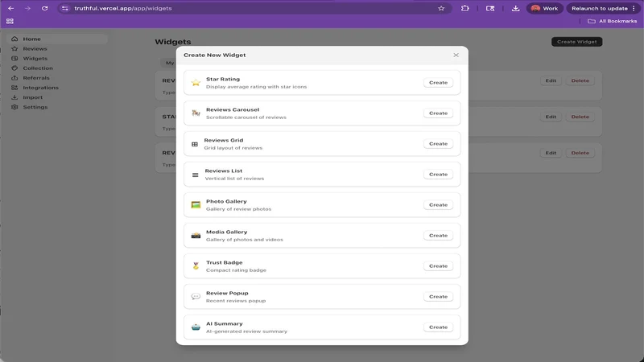Go back using browser back arrow
The width and height of the screenshot is (644, 362).
point(10,8)
